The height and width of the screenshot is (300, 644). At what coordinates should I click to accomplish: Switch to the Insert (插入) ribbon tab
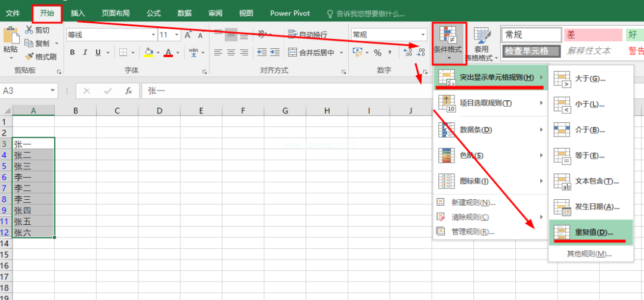click(78, 13)
